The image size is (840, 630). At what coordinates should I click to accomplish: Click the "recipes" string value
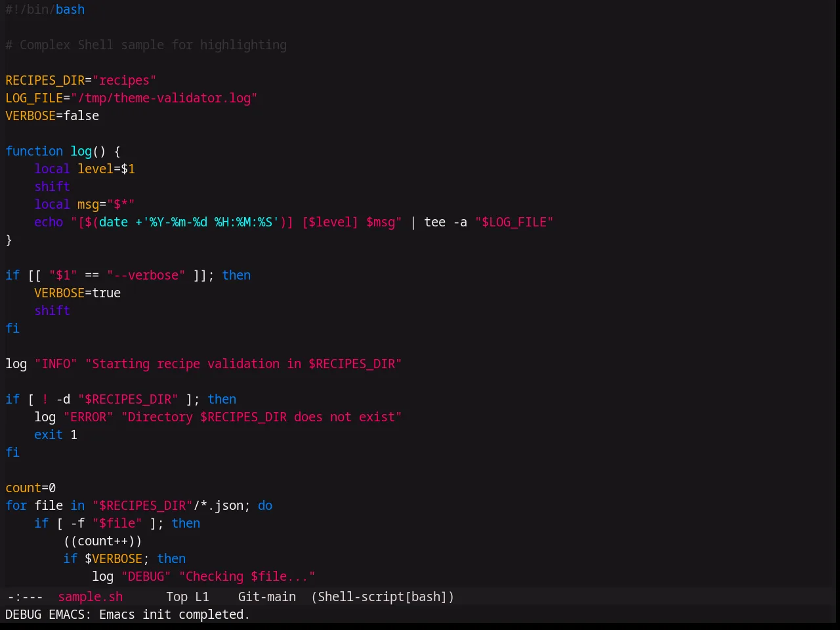tap(124, 80)
